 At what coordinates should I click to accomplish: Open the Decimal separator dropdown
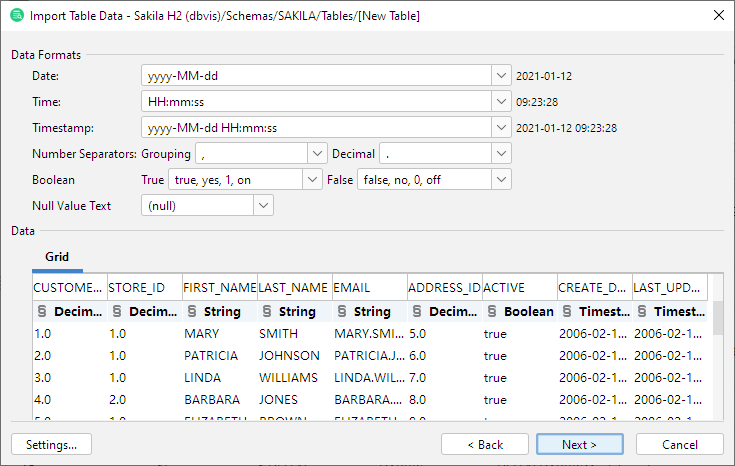pyautogui.click(x=501, y=154)
